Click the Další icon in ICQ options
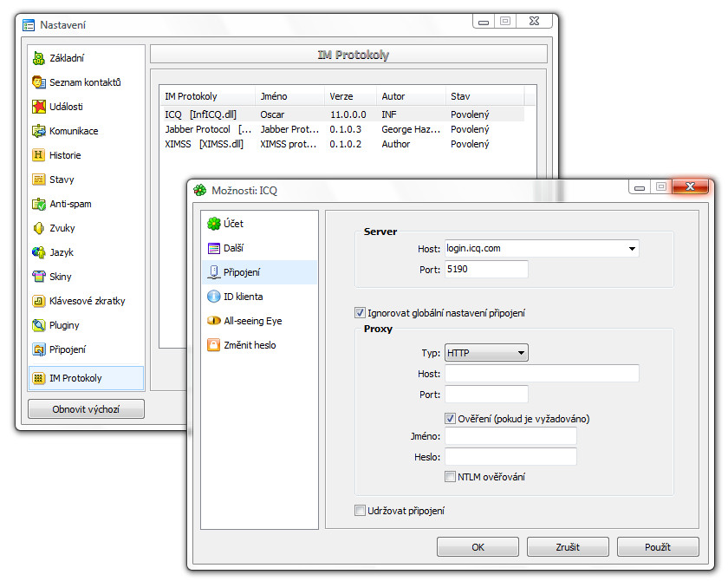728x581 pixels. (213, 248)
